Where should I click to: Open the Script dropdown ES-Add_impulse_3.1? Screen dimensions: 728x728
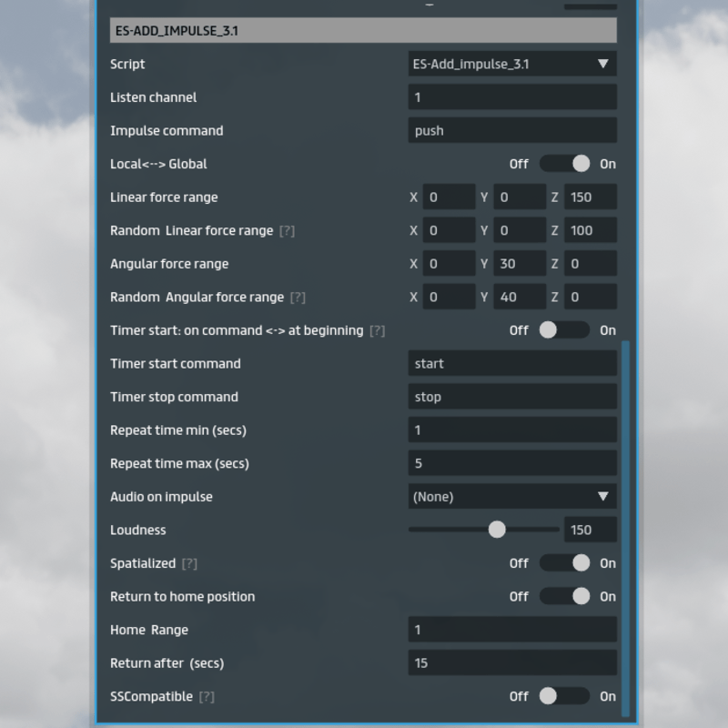click(x=511, y=64)
